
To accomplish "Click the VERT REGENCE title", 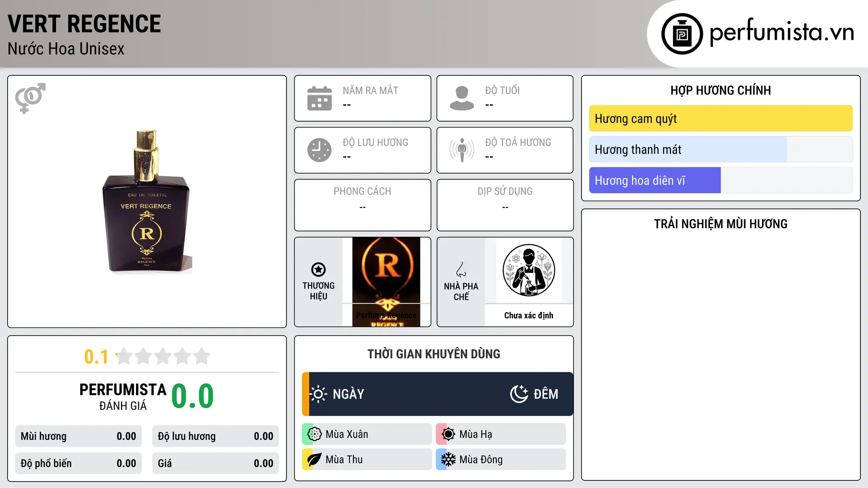I will [x=84, y=24].
